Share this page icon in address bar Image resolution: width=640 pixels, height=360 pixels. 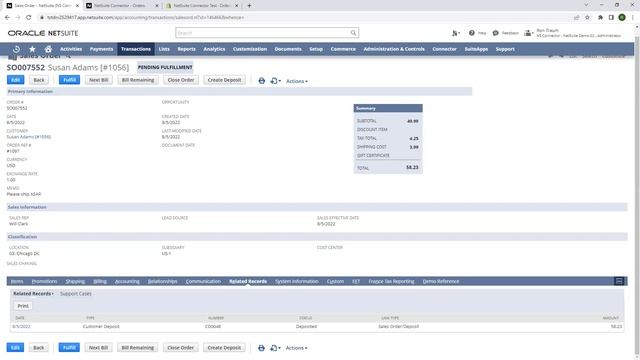pyautogui.click(x=576, y=17)
